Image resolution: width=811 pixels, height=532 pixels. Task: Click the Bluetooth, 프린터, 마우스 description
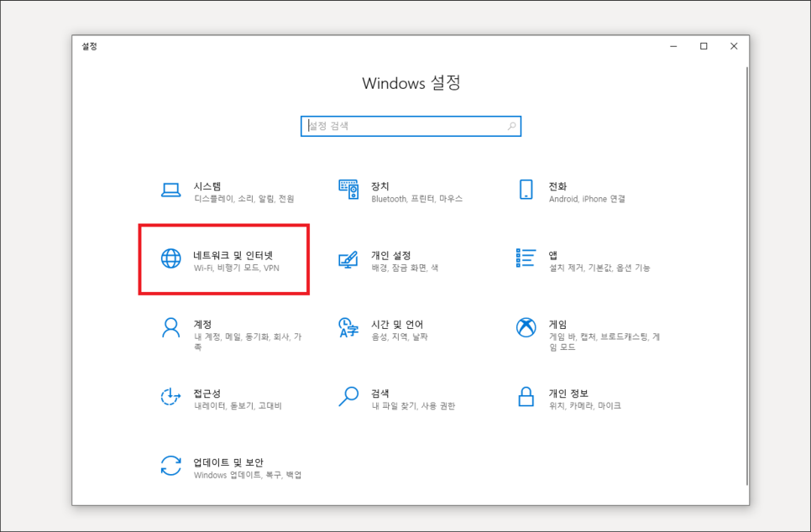[417, 199]
